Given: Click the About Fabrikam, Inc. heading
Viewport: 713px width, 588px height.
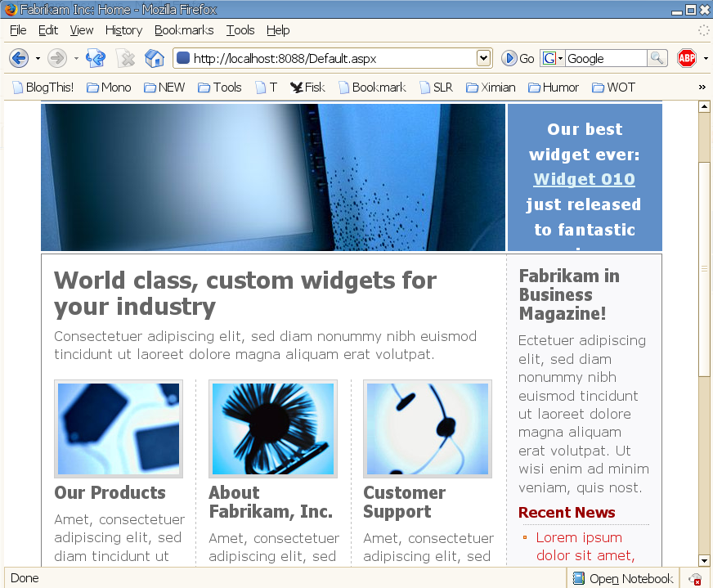Looking at the screenshot, I should [271, 502].
